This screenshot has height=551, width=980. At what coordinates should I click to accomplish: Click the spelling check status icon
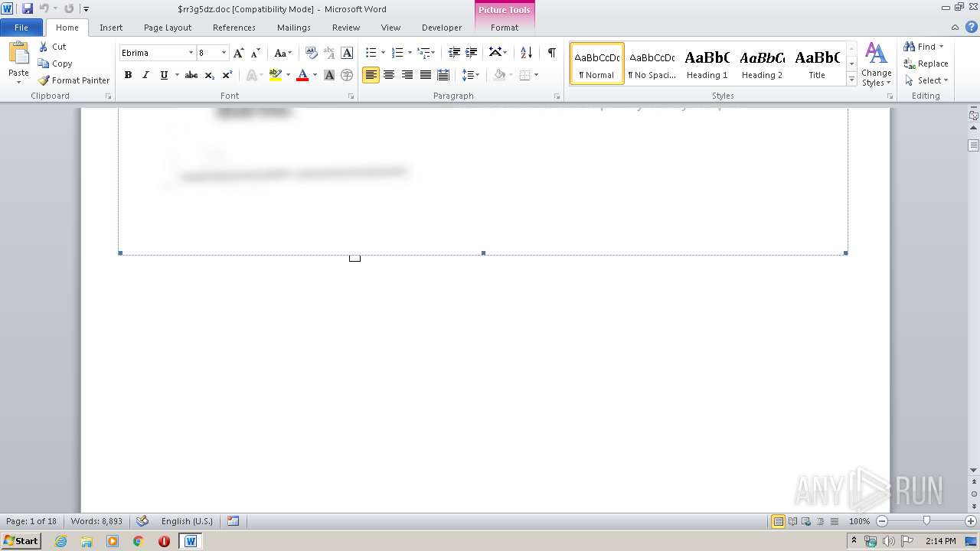(142, 521)
